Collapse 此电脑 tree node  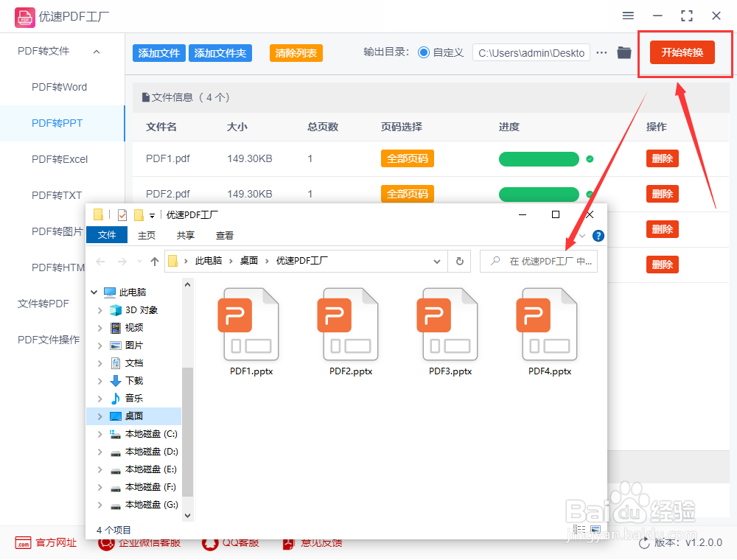94,293
